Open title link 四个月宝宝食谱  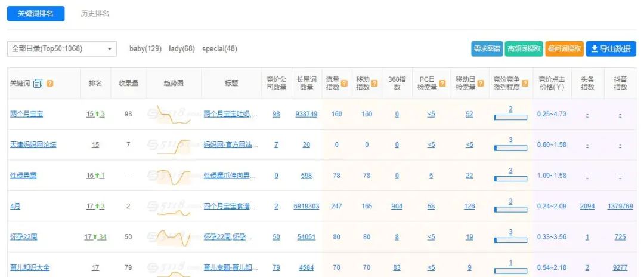[231, 207]
